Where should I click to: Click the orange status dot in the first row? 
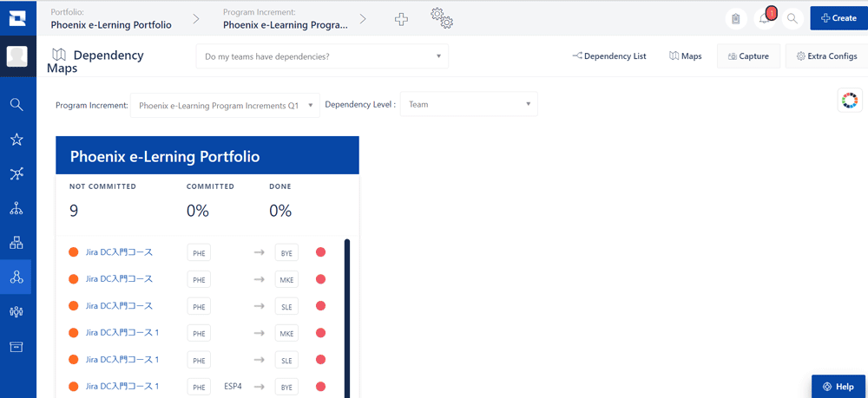coord(73,252)
